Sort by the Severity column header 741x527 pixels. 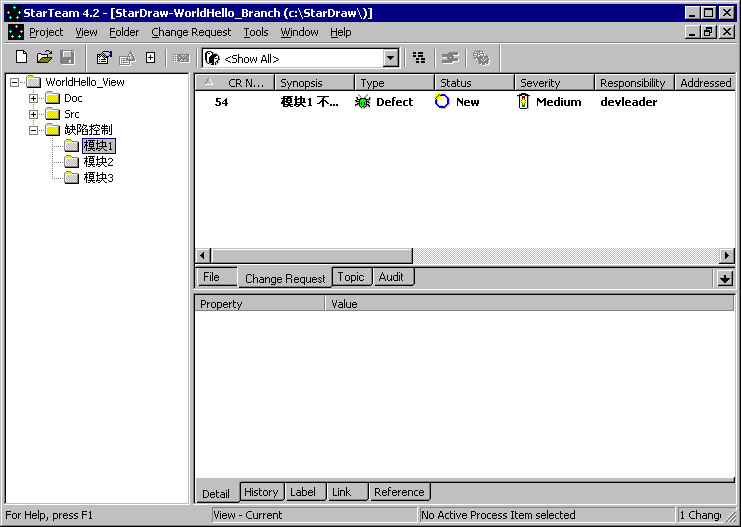click(554, 83)
